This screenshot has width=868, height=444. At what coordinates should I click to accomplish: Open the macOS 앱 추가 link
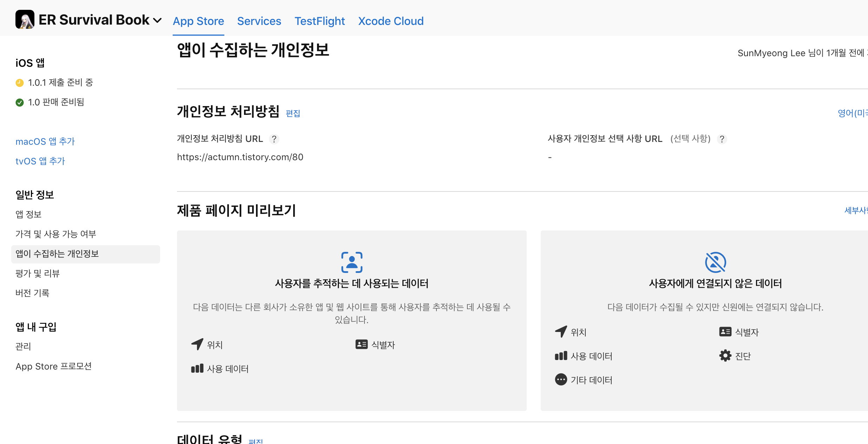pyautogui.click(x=45, y=141)
